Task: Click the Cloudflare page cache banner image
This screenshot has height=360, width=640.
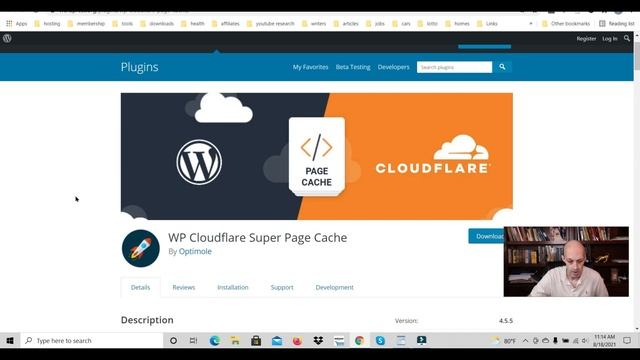Action: 317,156
